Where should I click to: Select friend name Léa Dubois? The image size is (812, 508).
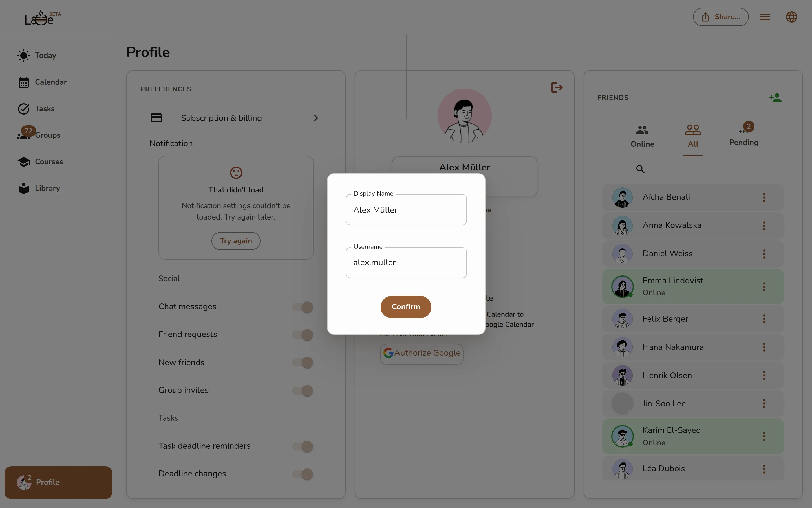[x=663, y=469]
